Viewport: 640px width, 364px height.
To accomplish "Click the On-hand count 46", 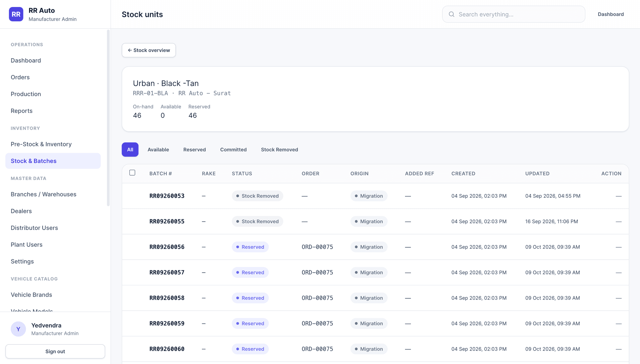I will [x=137, y=115].
